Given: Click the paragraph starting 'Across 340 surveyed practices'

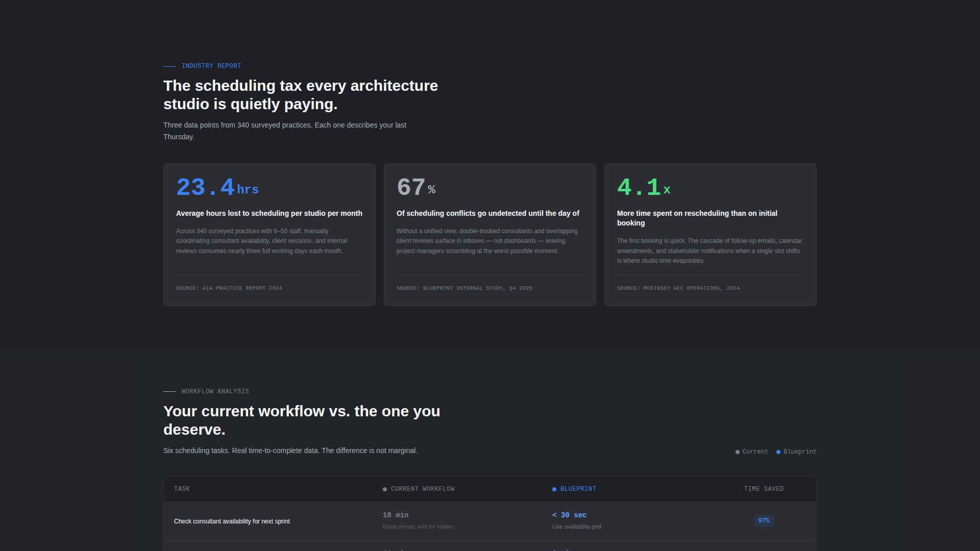Looking at the screenshot, I should coord(262,241).
